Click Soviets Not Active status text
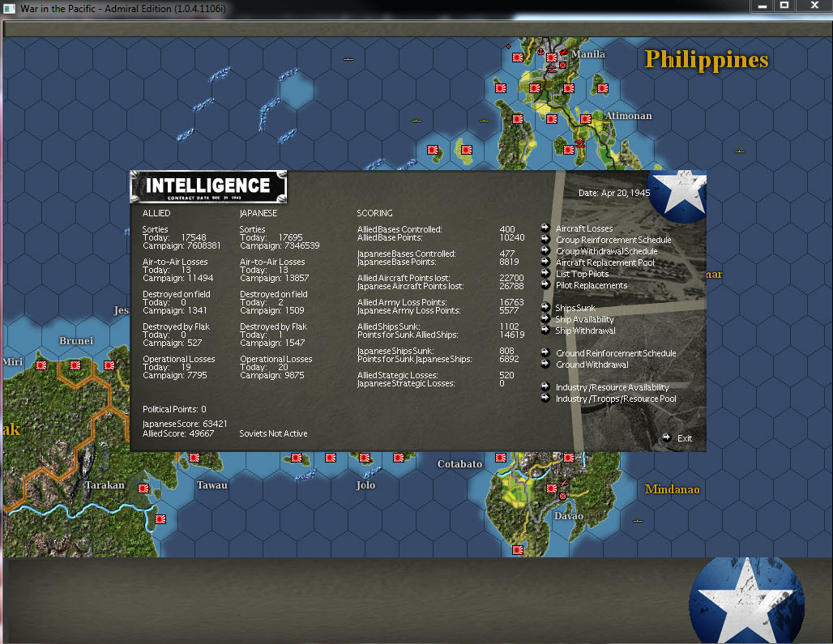This screenshot has height=644, width=833. pyautogui.click(x=273, y=433)
